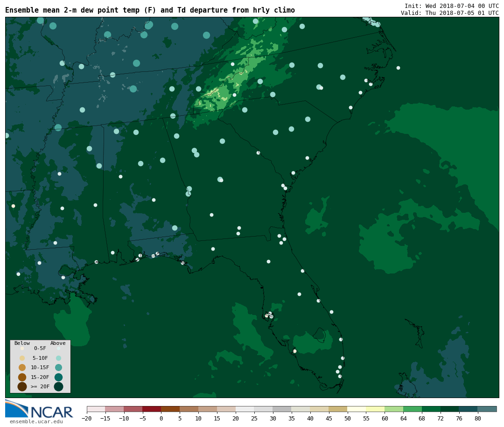Pick the dark teal swatch between 76 and 80
504x427 pixels.
469,409
